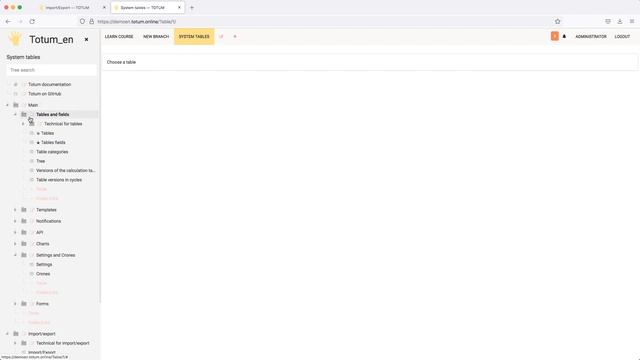Open a new browser tab with plus

tap(192, 7)
